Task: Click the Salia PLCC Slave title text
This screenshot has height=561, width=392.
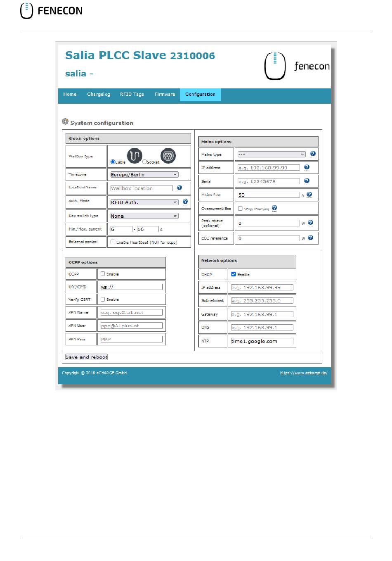Action: pyautogui.click(x=140, y=55)
